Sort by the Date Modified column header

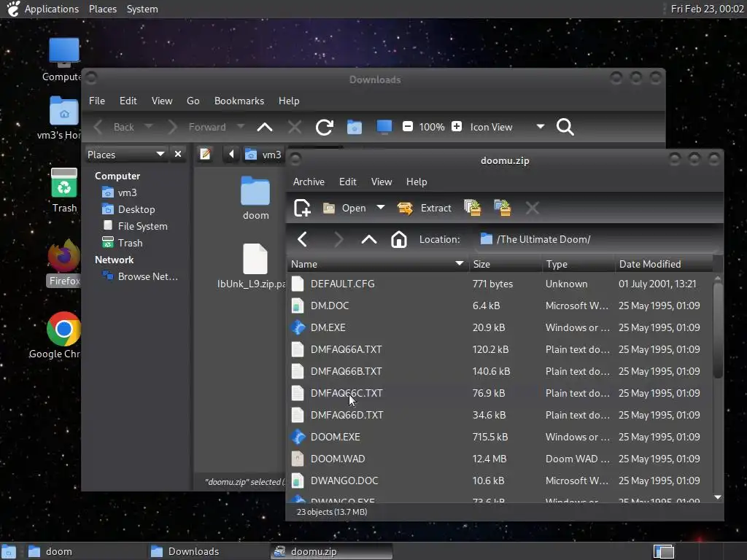click(x=664, y=264)
